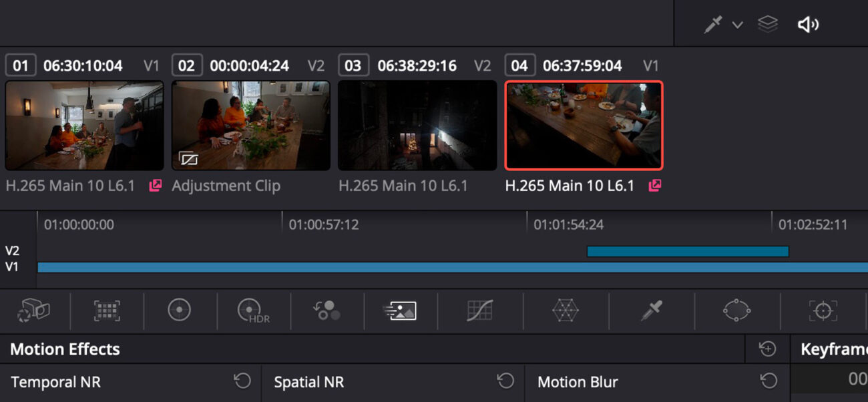Mute timeline audio with the speaker icon

[x=808, y=24]
